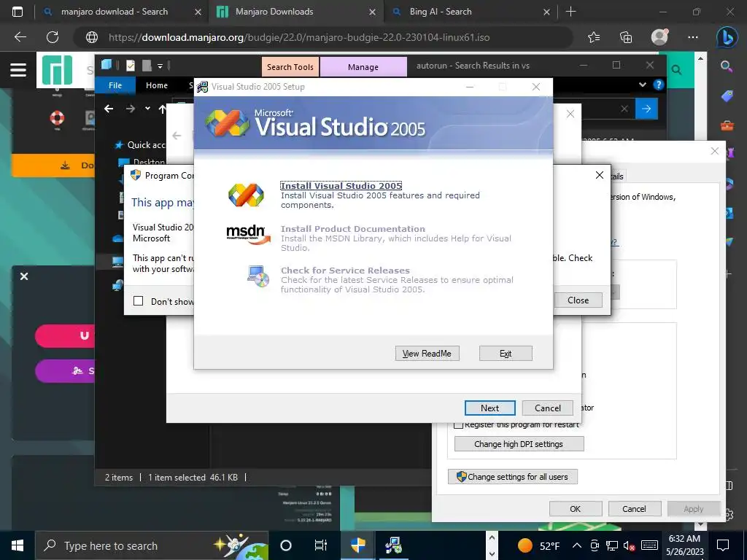Click the browser page scrollbar up arrow
Viewport: 747px width, 560px height.
700,58
